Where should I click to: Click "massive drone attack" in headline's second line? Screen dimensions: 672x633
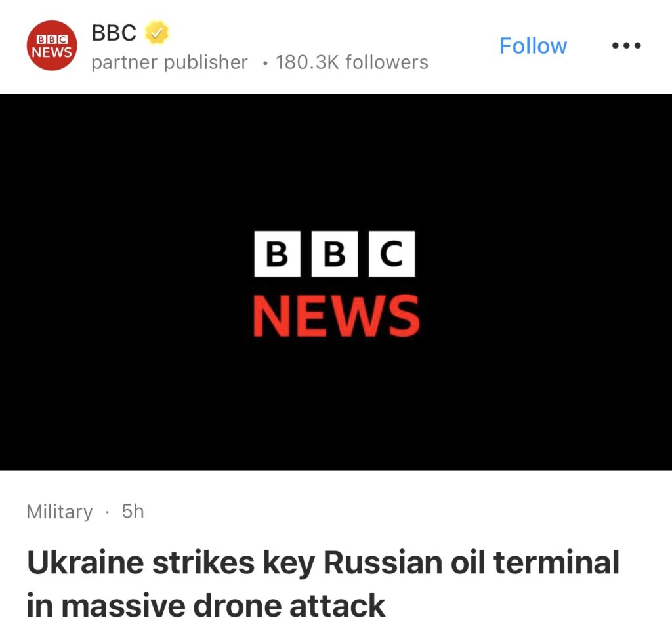click(223, 605)
